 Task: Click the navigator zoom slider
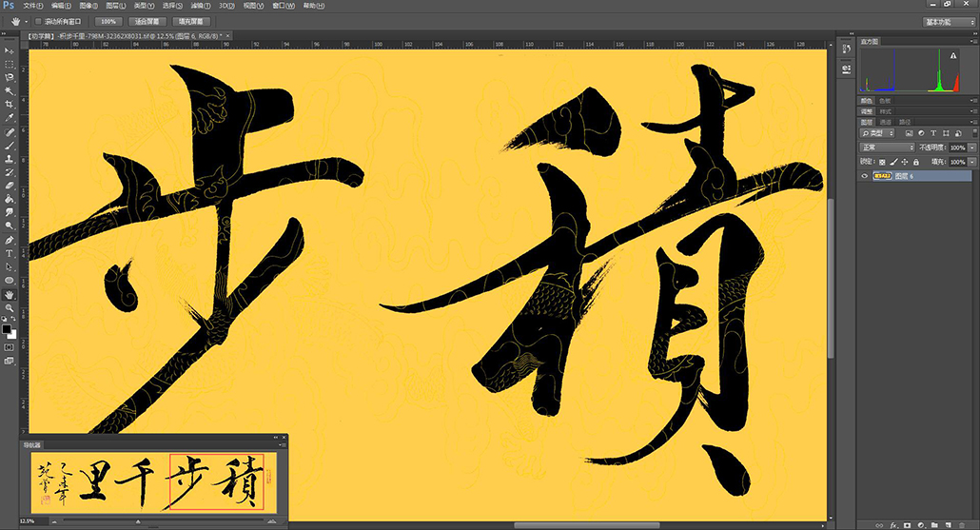pyautogui.click(x=138, y=521)
